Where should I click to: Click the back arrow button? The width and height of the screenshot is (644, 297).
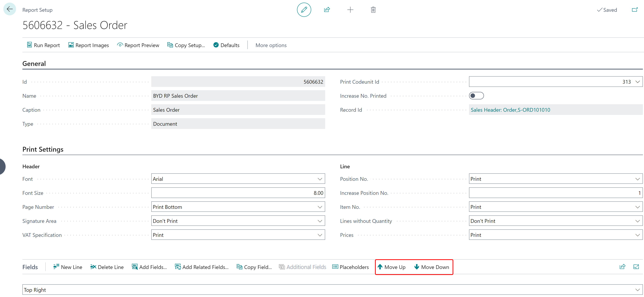pyautogui.click(x=10, y=9)
